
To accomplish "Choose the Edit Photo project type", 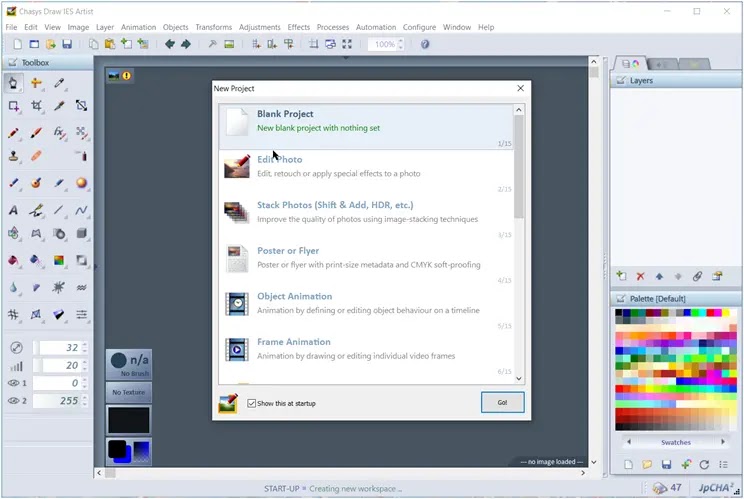I will [366, 172].
